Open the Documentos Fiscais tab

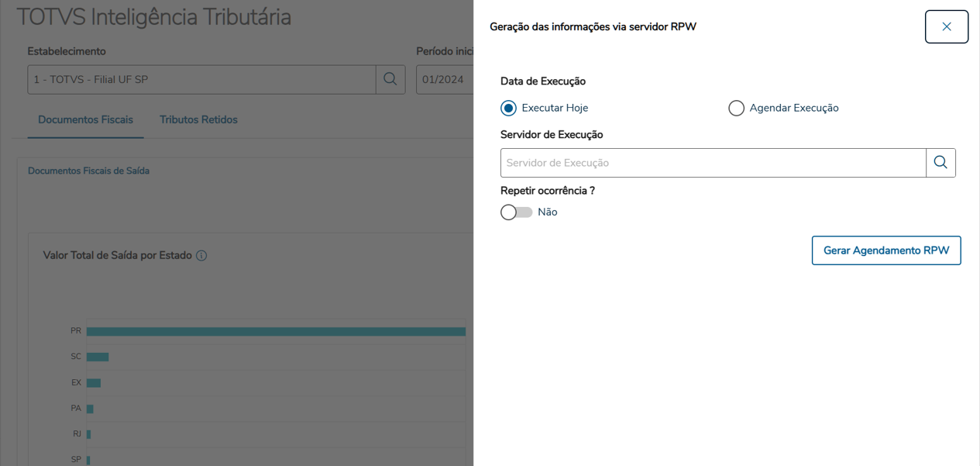pos(85,120)
